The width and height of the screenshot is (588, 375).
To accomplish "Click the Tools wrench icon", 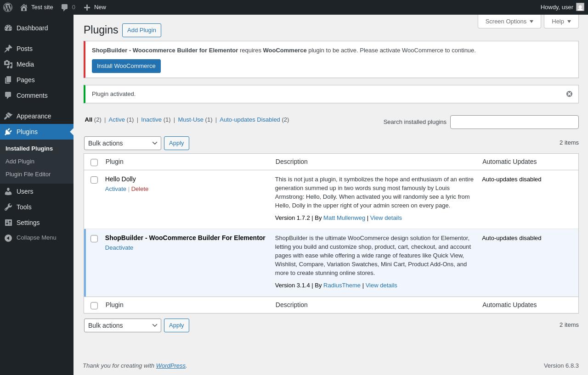I will coord(8,207).
